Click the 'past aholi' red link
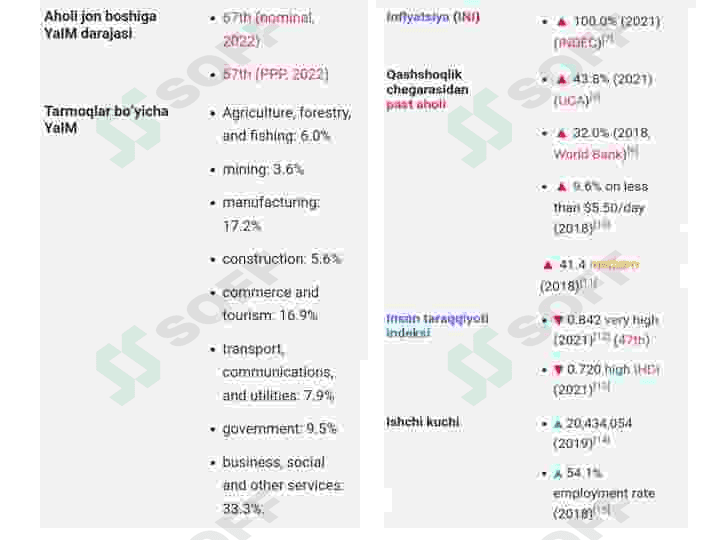The height and width of the screenshot is (540, 720). coord(416,104)
